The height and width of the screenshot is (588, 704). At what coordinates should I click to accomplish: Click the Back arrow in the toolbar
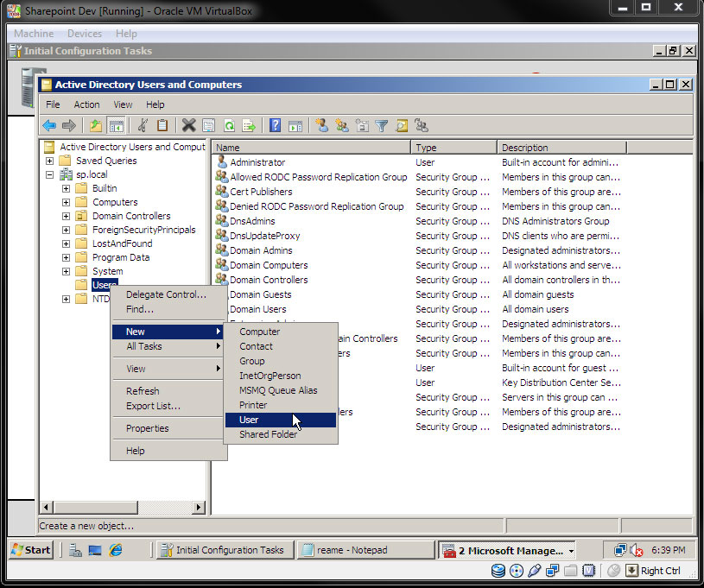click(x=49, y=126)
